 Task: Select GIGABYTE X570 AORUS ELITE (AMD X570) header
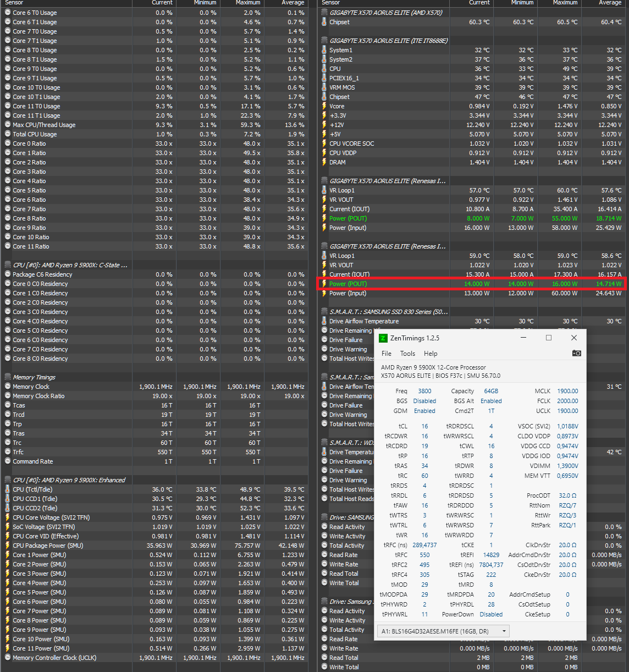[x=386, y=13]
